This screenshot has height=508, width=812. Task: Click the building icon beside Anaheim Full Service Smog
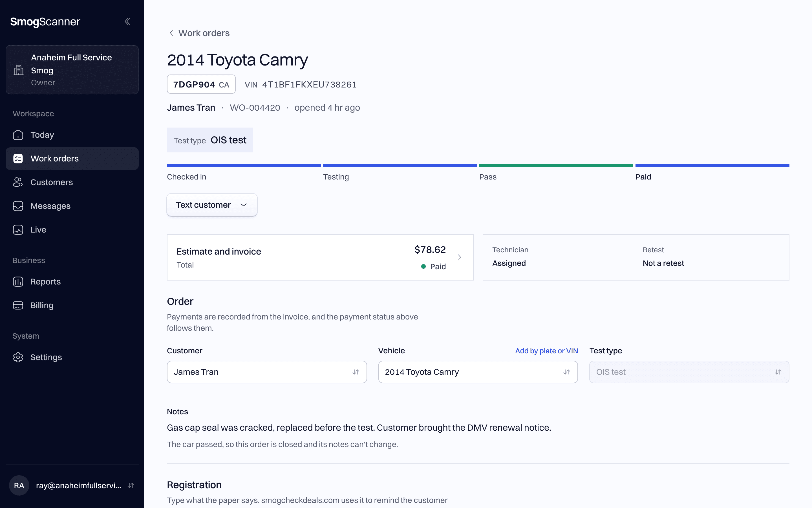(x=18, y=70)
